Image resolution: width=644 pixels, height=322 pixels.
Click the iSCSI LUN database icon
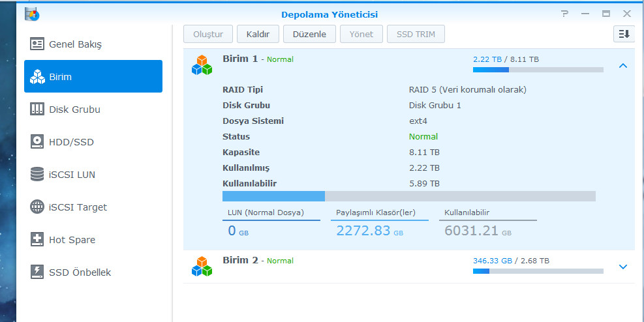(x=37, y=175)
